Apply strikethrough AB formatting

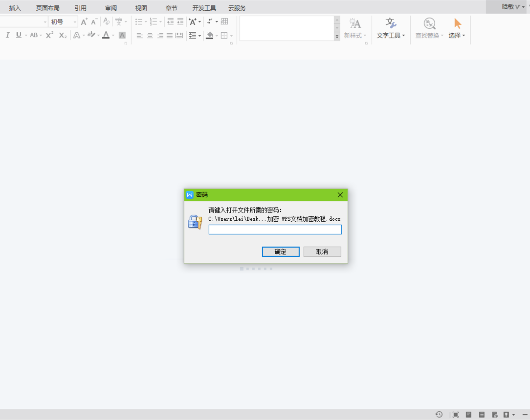(33, 35)
